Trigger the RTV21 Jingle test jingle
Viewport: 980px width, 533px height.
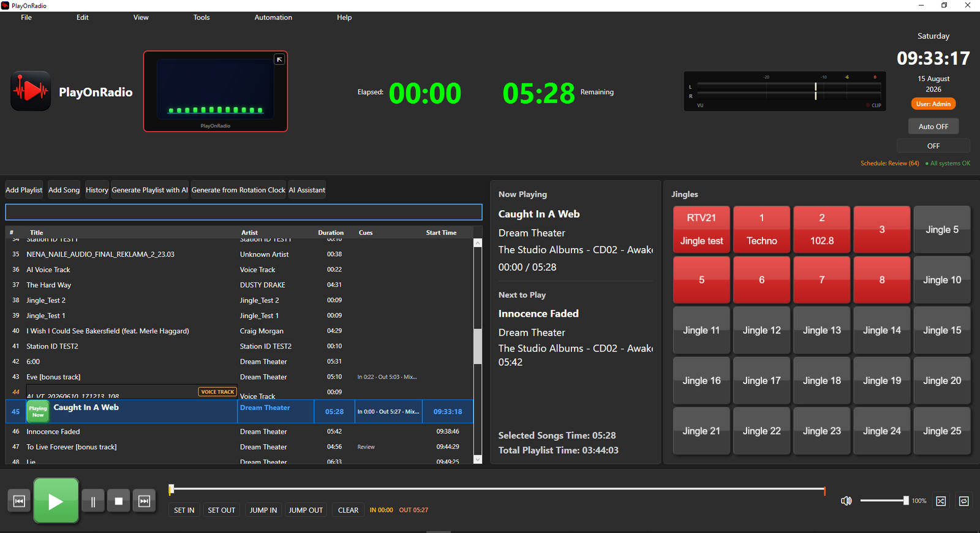pos(701,230)
